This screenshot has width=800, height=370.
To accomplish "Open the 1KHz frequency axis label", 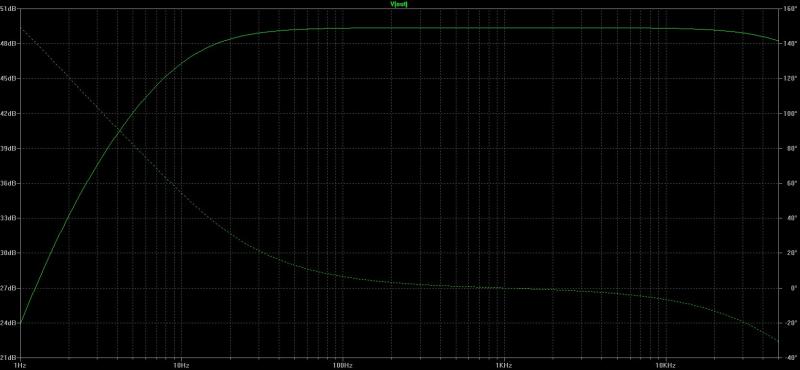I will pos(504,365).
